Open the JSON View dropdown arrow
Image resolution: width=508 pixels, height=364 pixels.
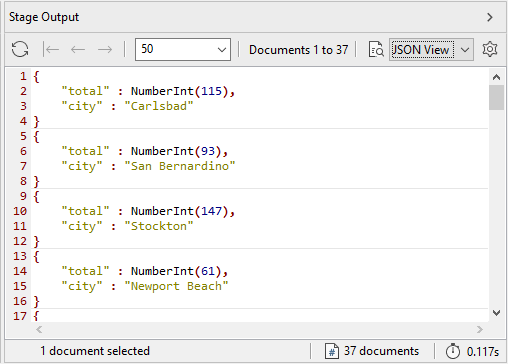coord(465,50)
